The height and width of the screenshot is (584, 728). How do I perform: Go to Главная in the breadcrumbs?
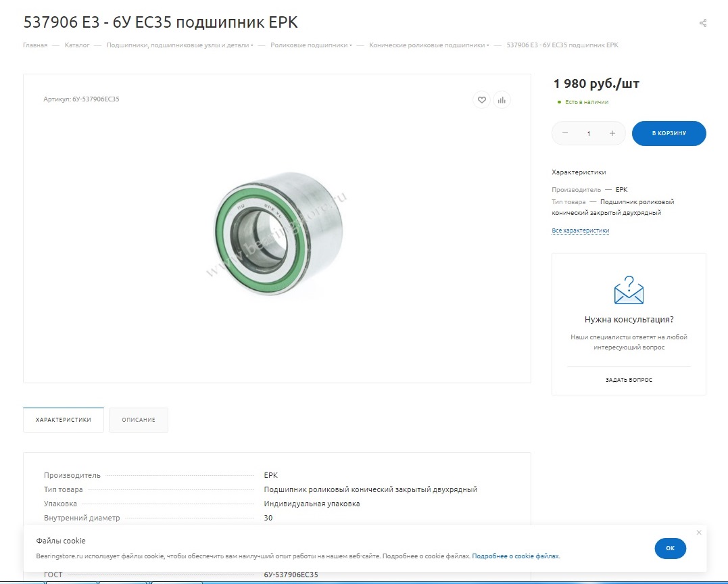pos(35,45)
